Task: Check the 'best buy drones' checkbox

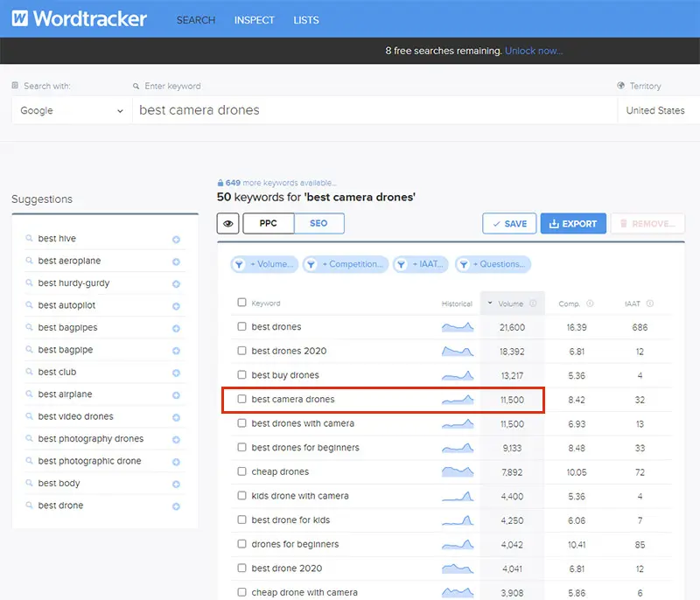Action: tap(242, 374)
